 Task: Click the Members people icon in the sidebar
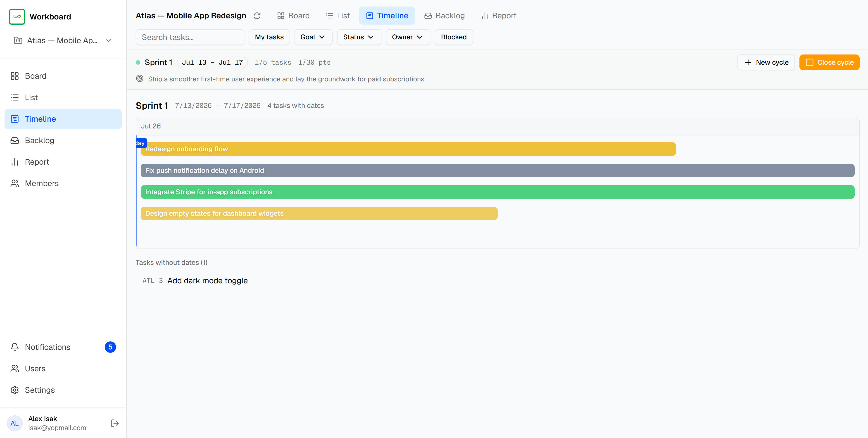(14, 184)
